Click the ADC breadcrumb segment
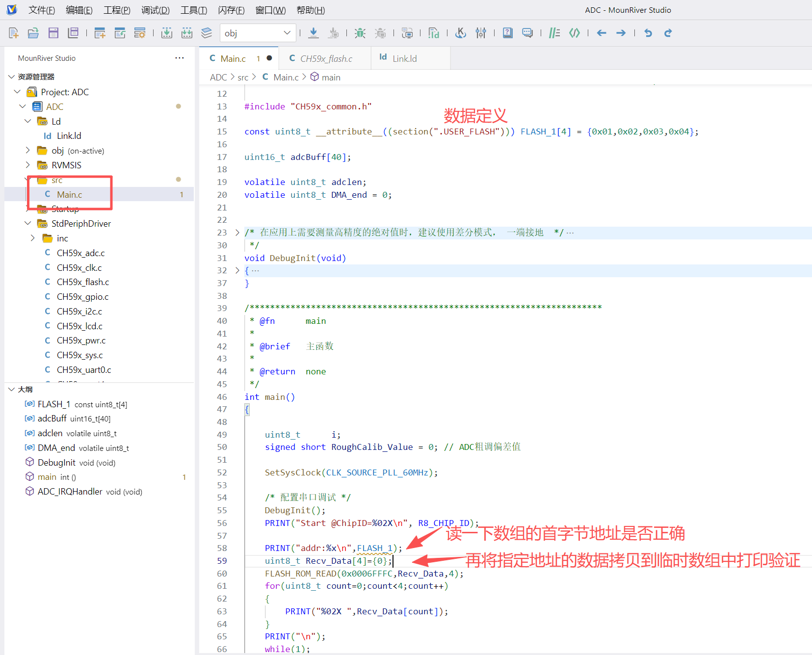The height and width of the screenshot is (655, 812). pos(218,78)
